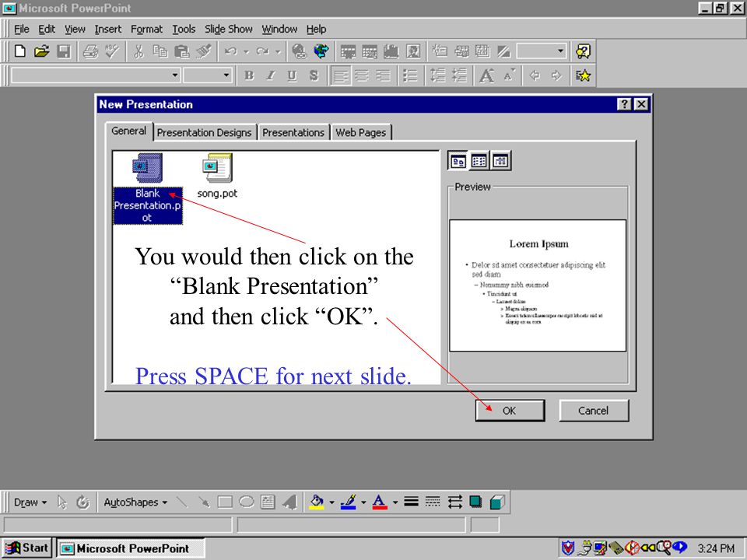Switch dialog to Details view

pos(500,161)
